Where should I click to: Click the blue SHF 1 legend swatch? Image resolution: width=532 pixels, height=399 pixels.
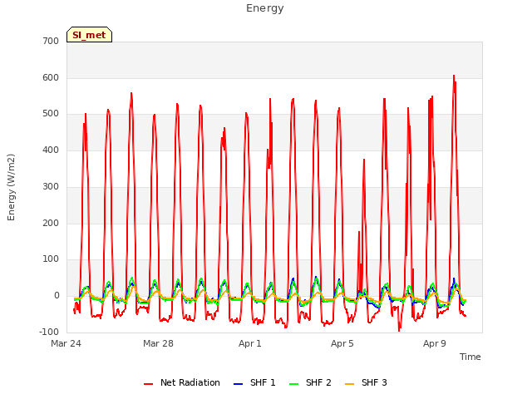point(239,384)
